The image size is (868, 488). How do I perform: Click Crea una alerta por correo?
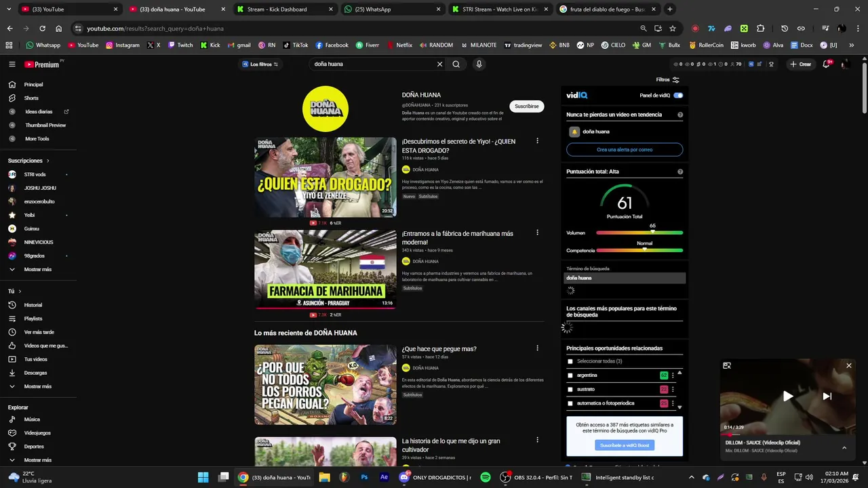pyautogui.click(x=625, y=150)
